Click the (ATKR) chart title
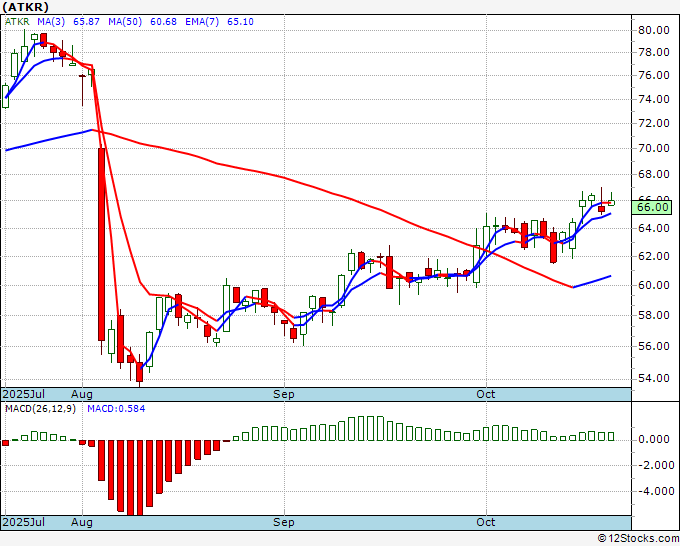This screenshot has height=546, width=680. [26, 7]
